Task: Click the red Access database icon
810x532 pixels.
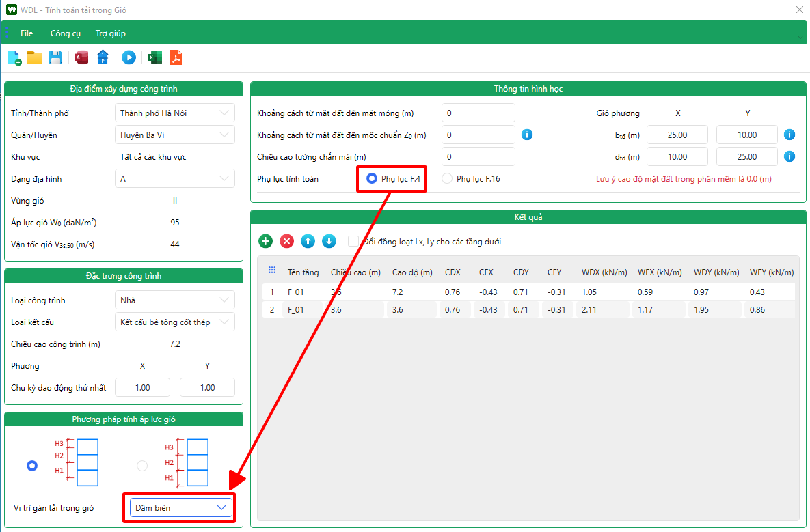Action: 81,57
